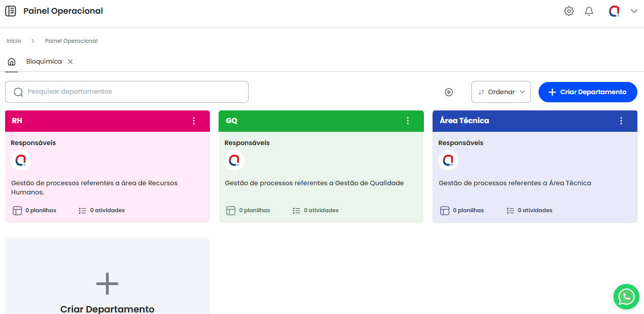Toggle the sidebar panel icon
Image resolution: width=644 pixels, height=314 pixels.
pyautogui.click(x=10, y=11)
